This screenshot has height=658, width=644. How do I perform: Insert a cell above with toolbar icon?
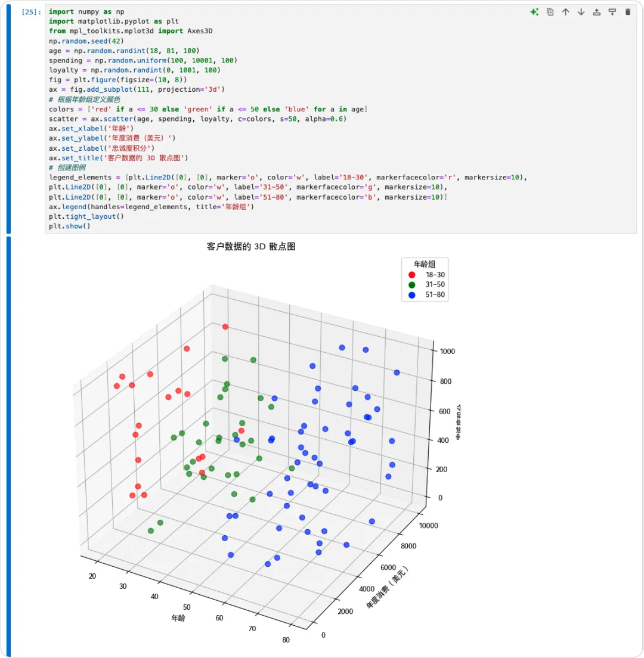pyautogui.click(x=596, y=12)
